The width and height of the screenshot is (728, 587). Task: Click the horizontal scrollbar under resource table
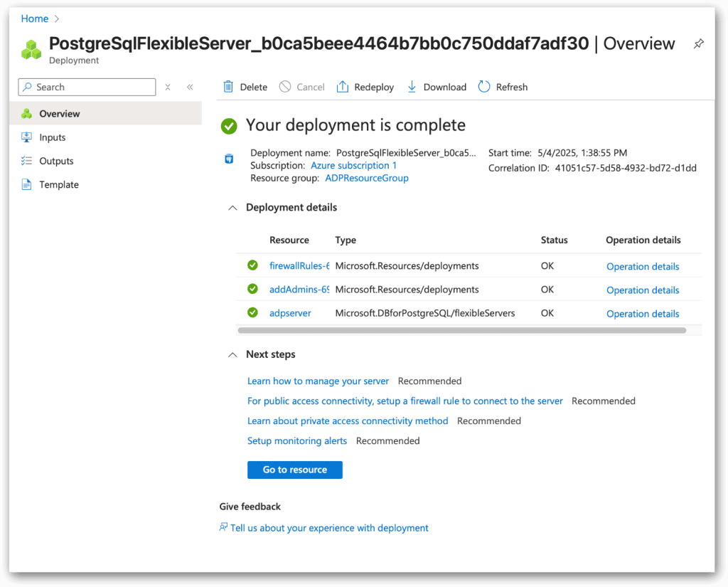461,330
